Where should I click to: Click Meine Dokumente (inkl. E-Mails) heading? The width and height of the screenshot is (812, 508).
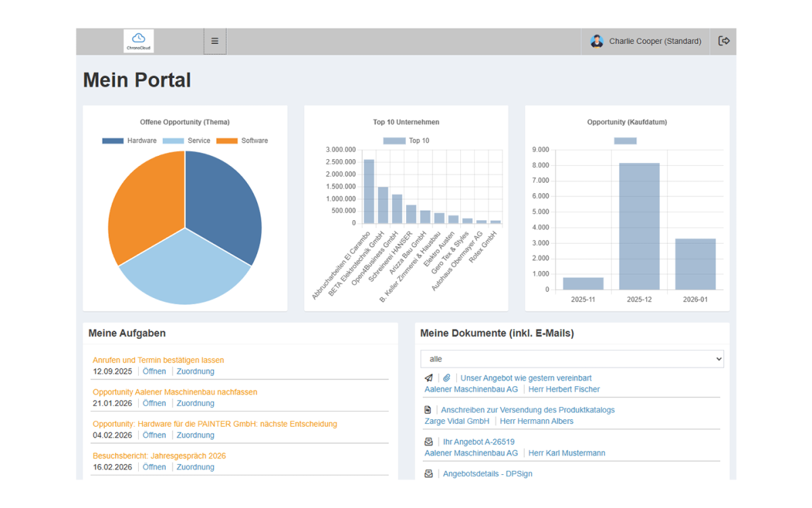(x=497, y=333)
